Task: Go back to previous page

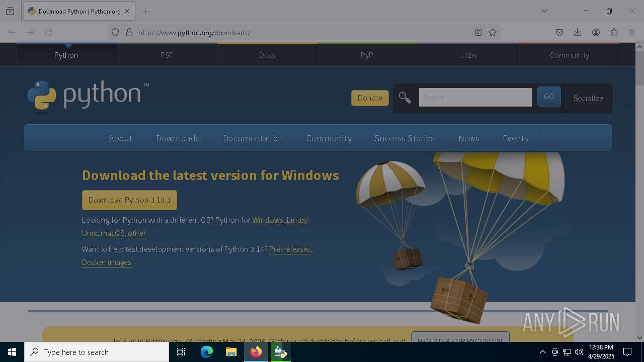Action: tap(12, 32)
